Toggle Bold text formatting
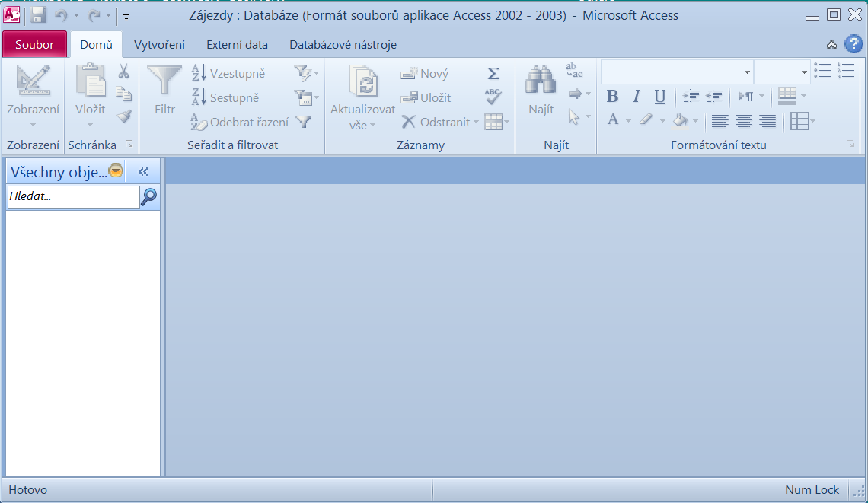 pos(612,97)
